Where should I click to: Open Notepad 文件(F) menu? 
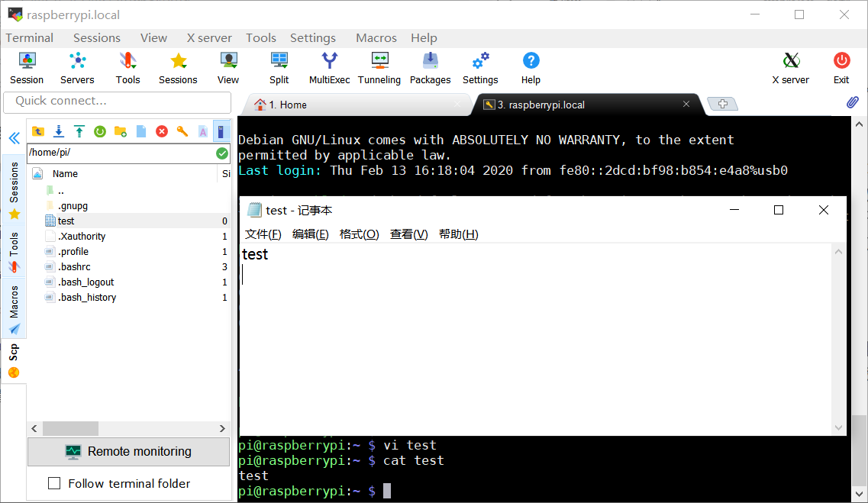(263, 234)
